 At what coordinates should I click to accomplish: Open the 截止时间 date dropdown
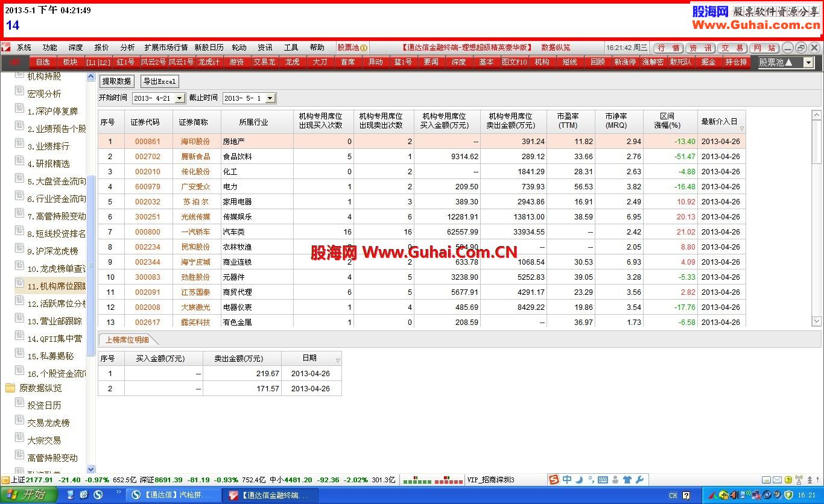coord(270,98)
